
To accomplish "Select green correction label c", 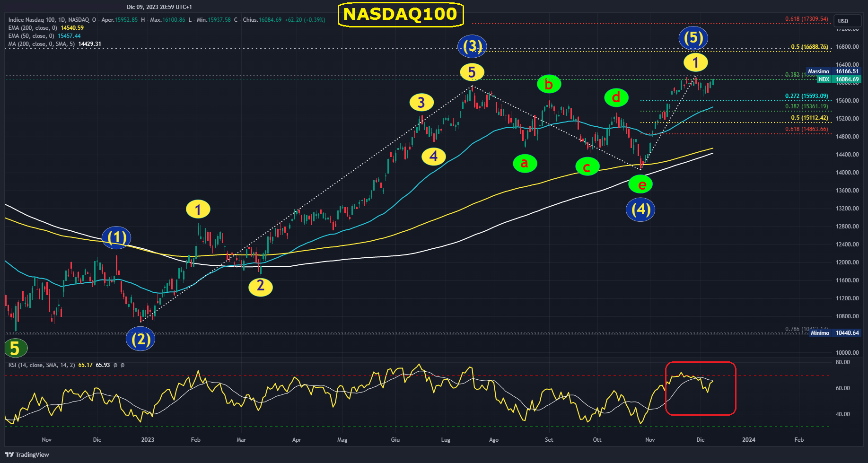I will point(587,166).
